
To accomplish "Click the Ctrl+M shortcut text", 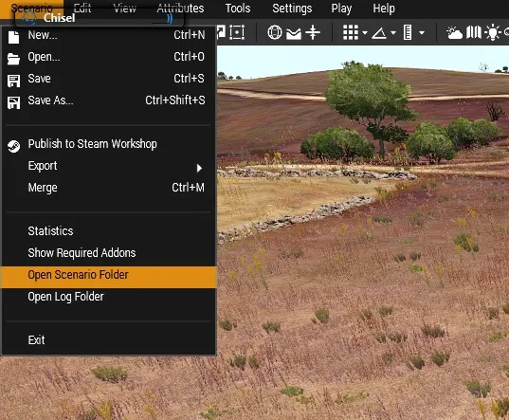I will click(188, 188).
